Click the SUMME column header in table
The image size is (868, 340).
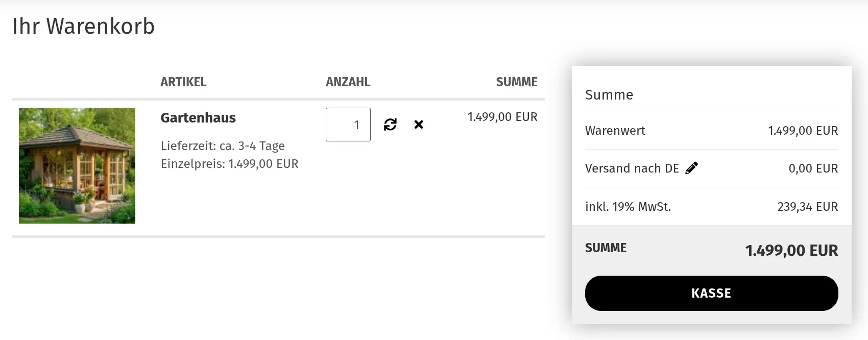(517, 82)
